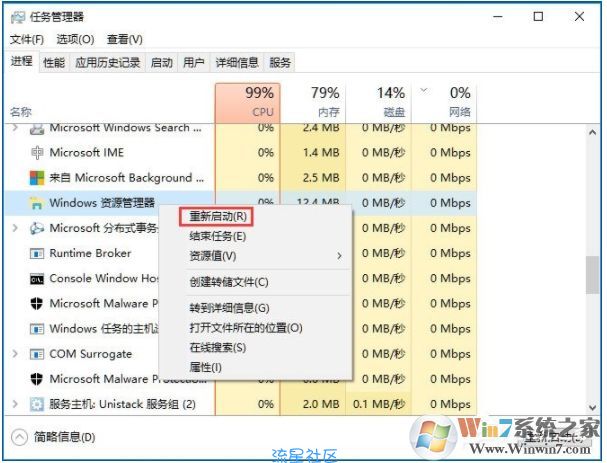Select the Runtime Broker row name

(90, 253)
